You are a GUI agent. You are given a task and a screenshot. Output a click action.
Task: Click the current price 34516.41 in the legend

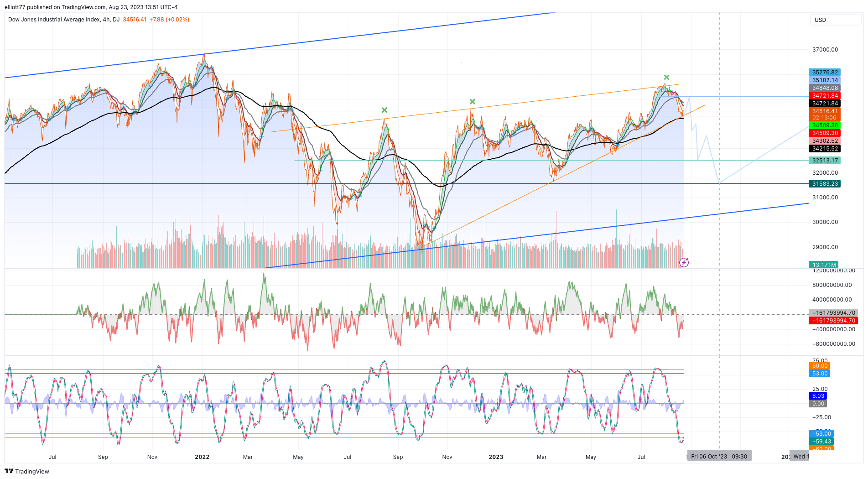point(135,20)
